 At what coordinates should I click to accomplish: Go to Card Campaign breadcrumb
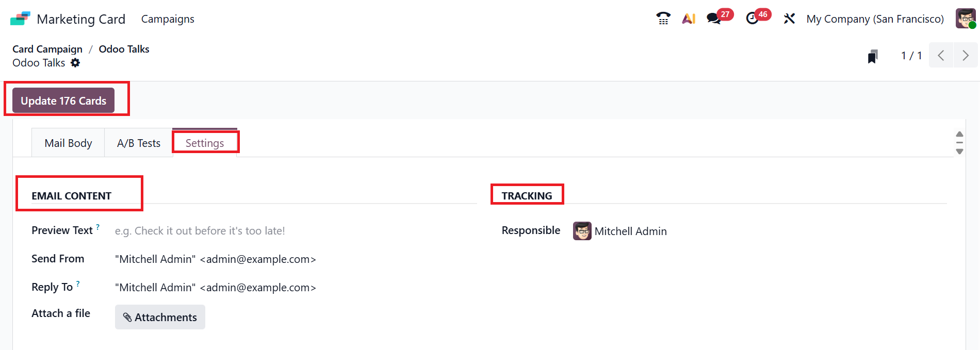[x=47, y=49]
